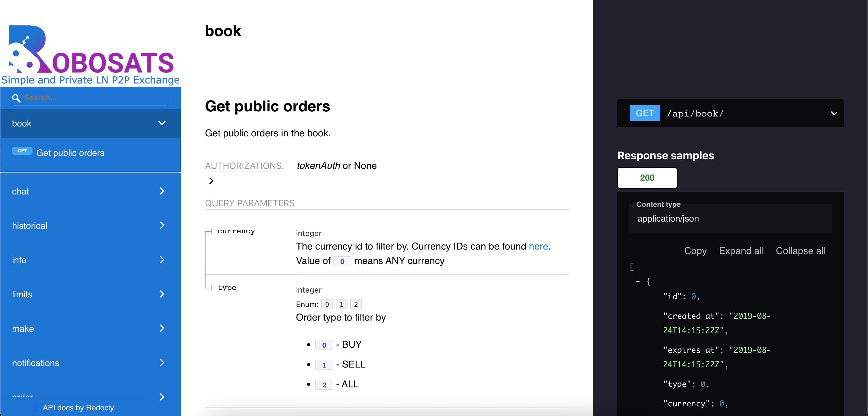Follow the currency IDs 'here' link
Viewport: 868px width, 416px height.
pyautogui.click(x=538, y=246)
